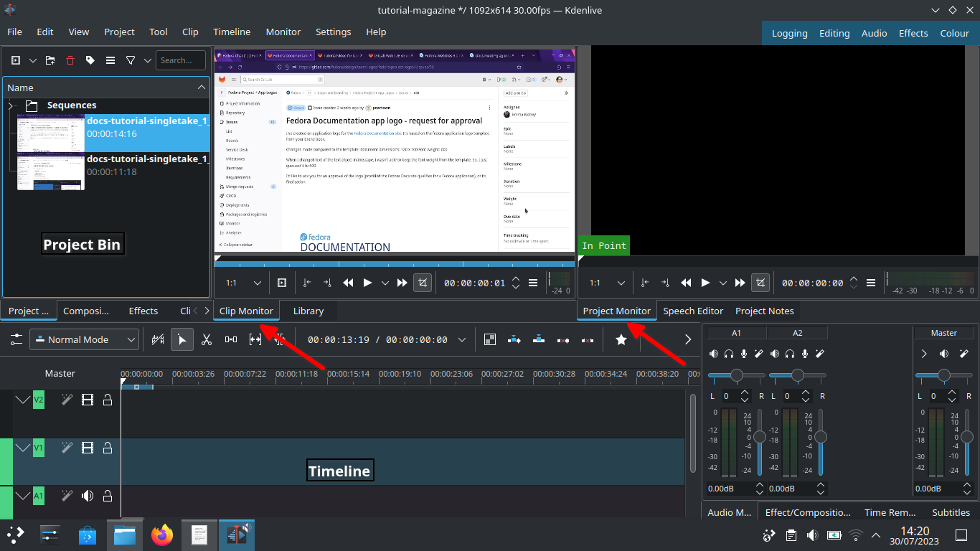Select the razor (scissors) tool
Viewport: 980px width, 551px height.
pyautogui.click(x=207, y=339)
